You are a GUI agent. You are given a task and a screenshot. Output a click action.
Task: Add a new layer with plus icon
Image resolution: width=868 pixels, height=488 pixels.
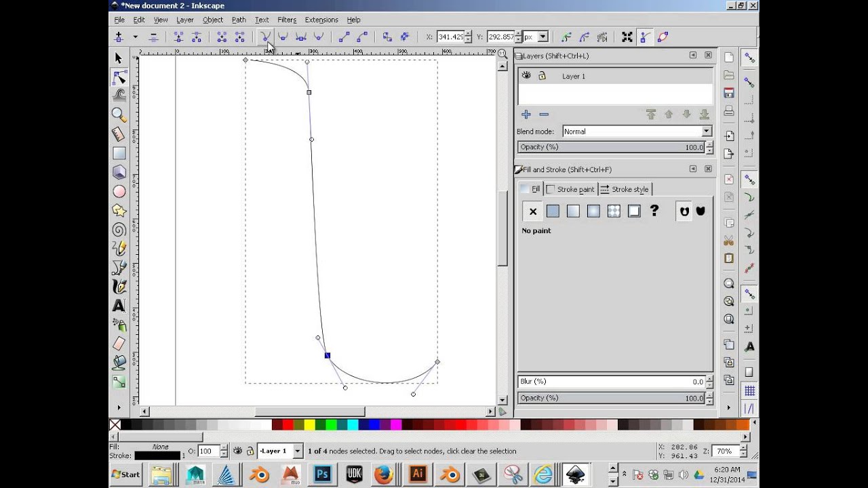(x=526, y=115)
